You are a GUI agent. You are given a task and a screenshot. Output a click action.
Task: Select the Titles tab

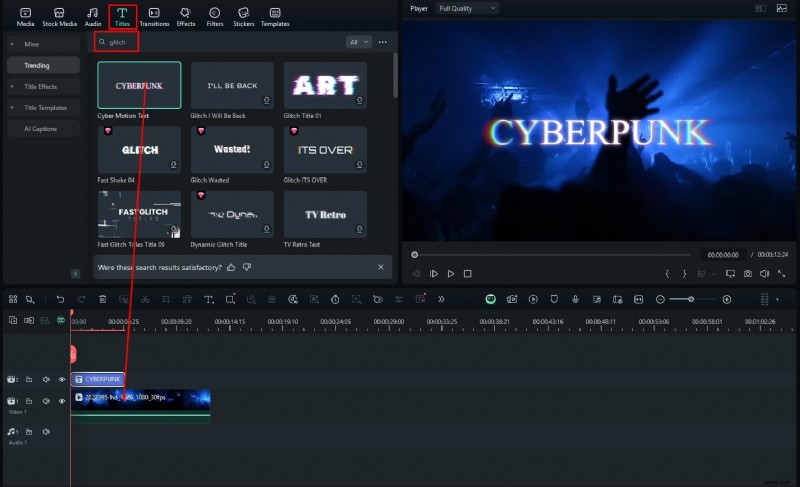coord(122,16)
